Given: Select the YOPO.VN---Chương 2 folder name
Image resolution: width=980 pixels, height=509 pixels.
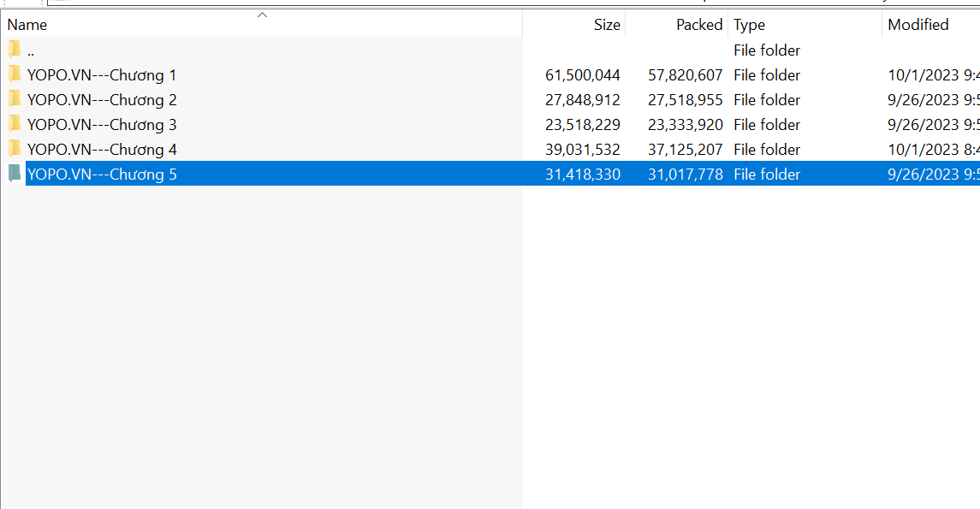Looking at the screenshot, I should coord(102,100).
